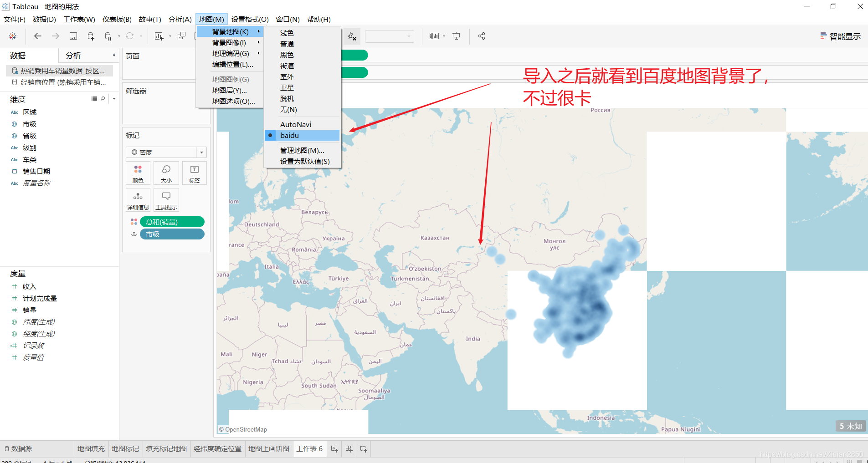Add new story via bottom tab icon
Viewport: 868px width, 463px height.
click(364, 449)
